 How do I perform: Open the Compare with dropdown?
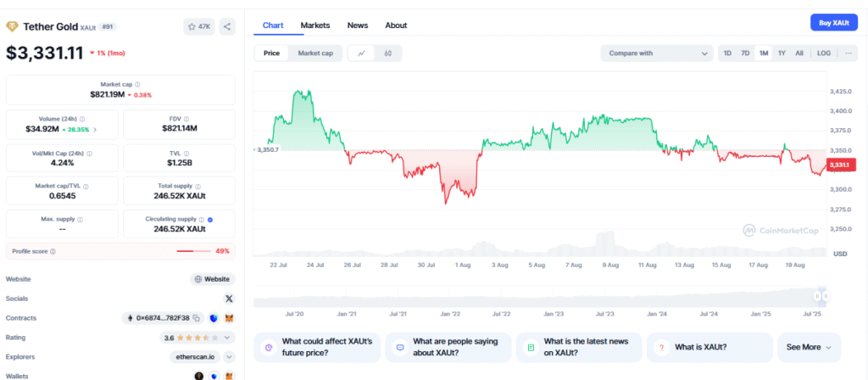657,53
